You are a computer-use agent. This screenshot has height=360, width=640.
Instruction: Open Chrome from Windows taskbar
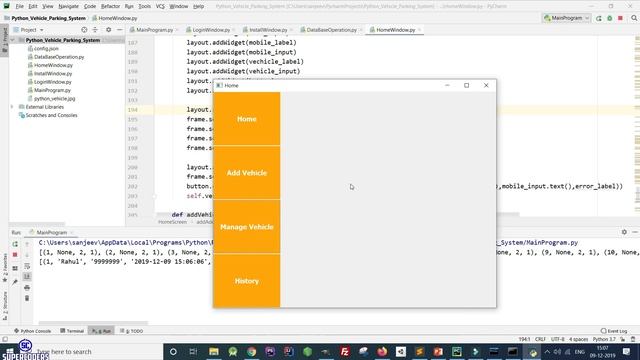point(251,351)
